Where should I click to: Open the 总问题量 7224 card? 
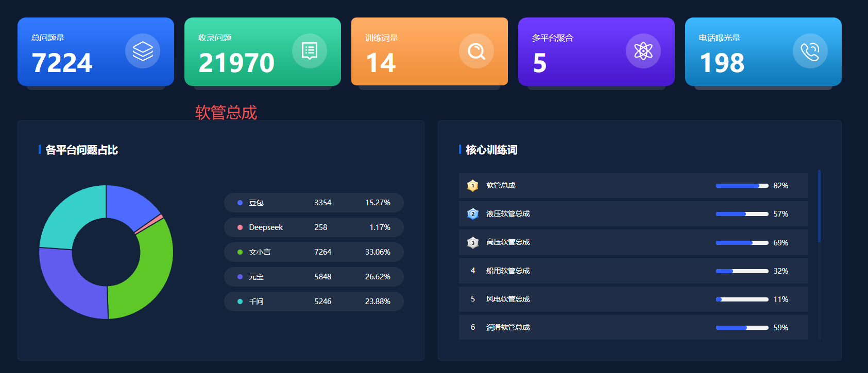[96, 51]
